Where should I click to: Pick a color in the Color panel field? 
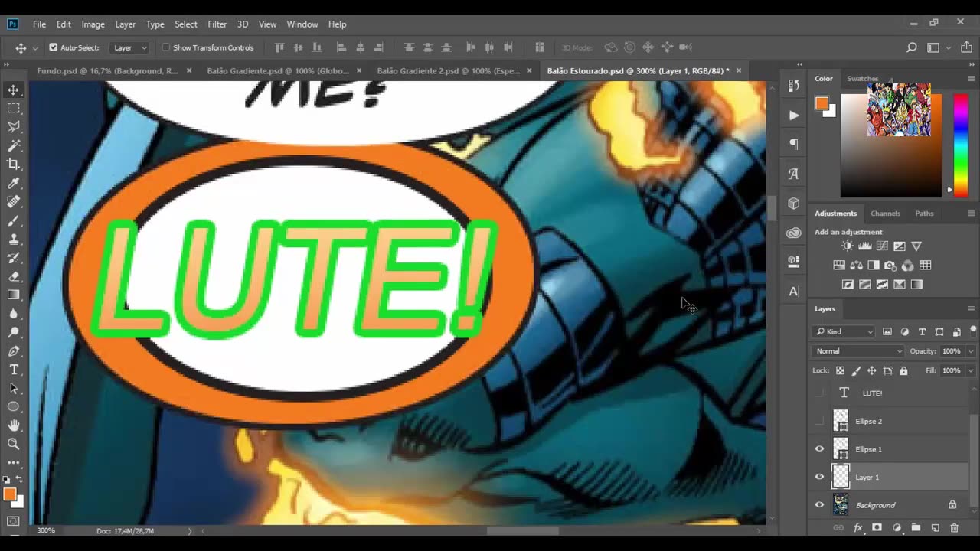coord(891,145)
